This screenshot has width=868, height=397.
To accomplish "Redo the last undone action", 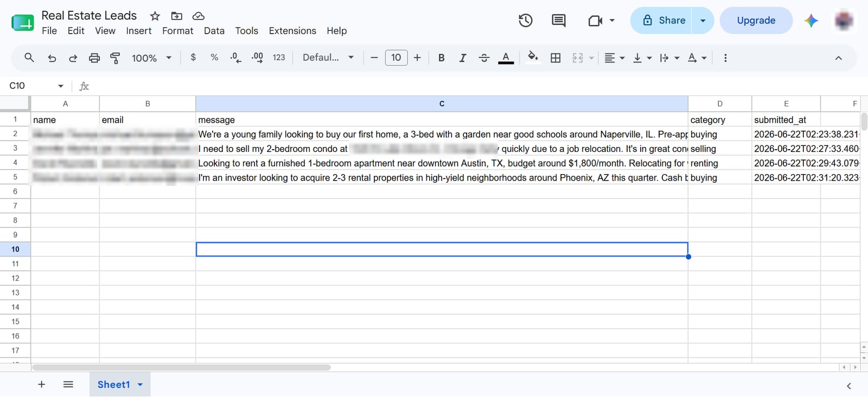I will pos(73,58).
